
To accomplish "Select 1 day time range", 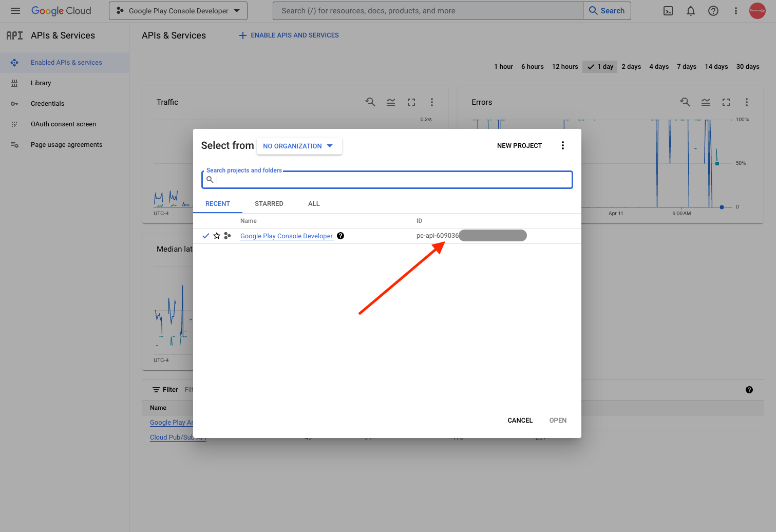I will pyautogui.click(x=600, y=67).
